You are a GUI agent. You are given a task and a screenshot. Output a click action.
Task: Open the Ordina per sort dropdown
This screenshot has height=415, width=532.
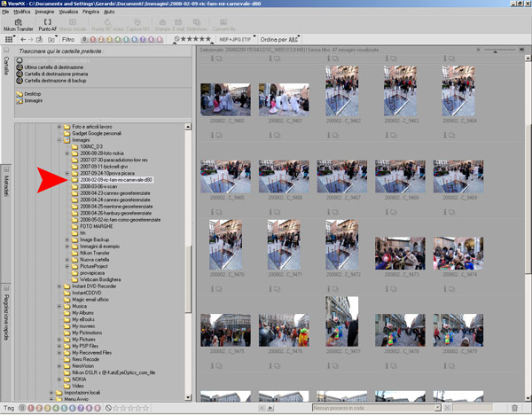point(279,39)
